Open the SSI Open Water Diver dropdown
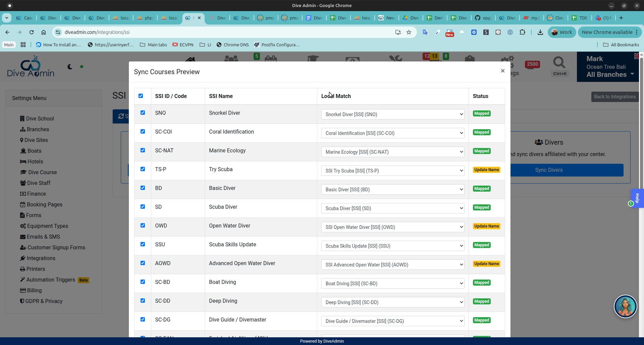 393,227
